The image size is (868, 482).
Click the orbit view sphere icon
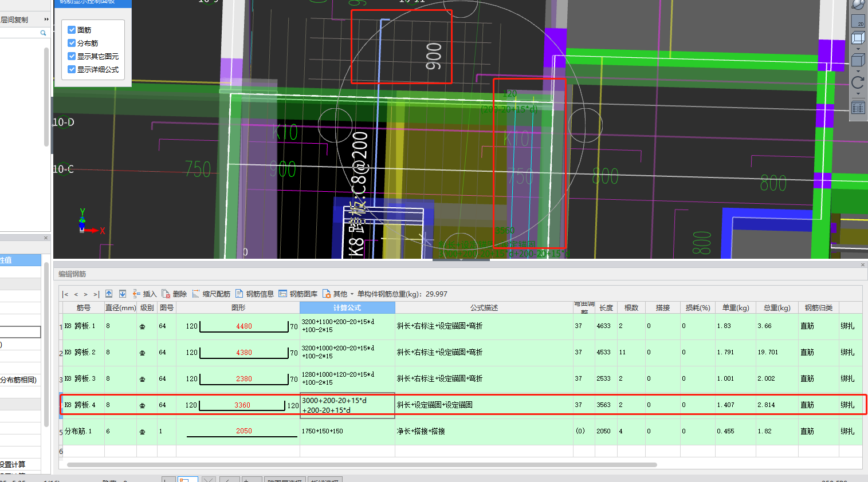858,5
